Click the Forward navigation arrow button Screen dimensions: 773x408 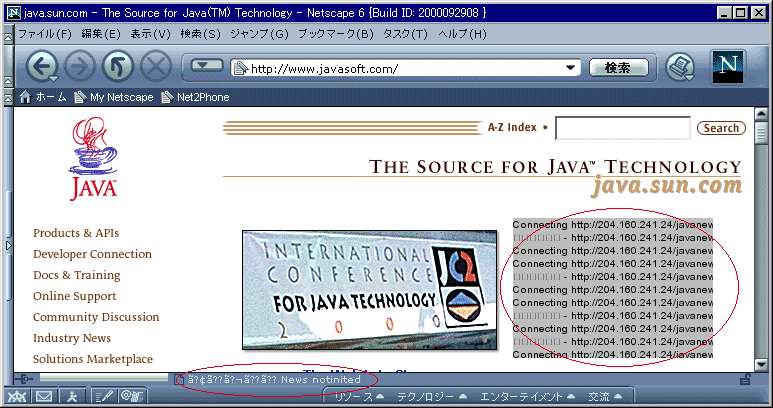pyautogui.click(x=79, y=68)
